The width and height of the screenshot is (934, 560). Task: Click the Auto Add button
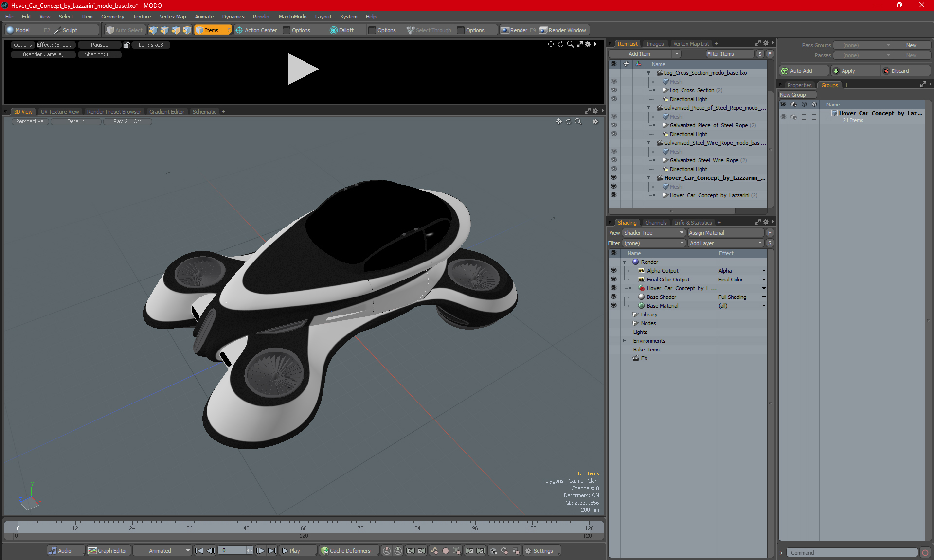coord(803,71)
